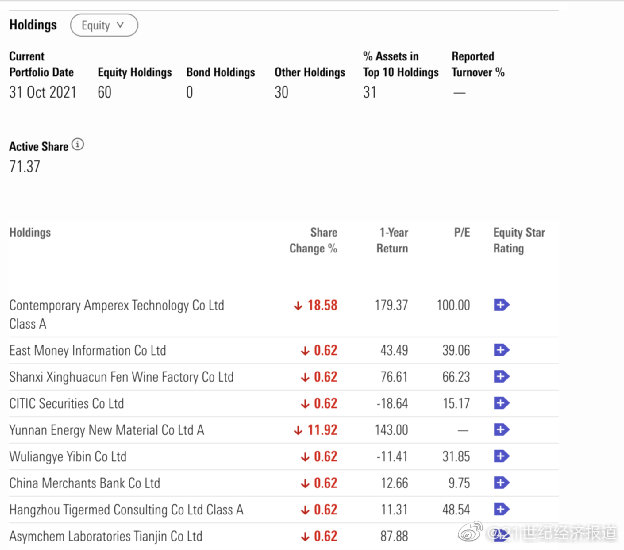
Task: Click the Holdings table column header
Action: [30, 232]
